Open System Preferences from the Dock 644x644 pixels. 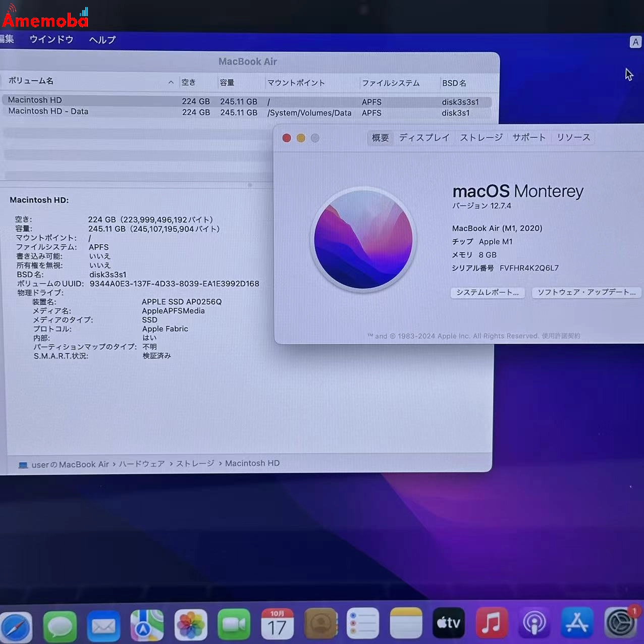click(621, 625)
